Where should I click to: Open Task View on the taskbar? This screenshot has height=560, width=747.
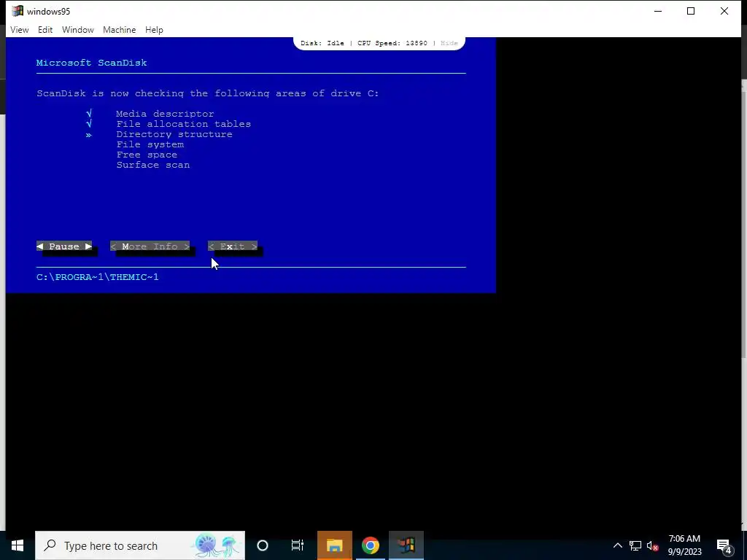[298, 545]
